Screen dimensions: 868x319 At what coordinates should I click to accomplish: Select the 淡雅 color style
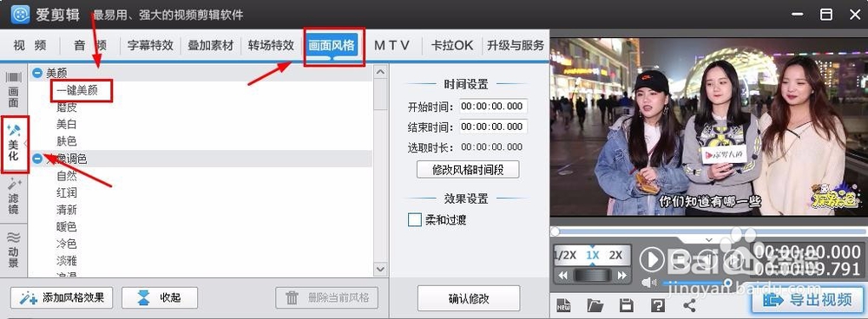(x=67, y=261)
